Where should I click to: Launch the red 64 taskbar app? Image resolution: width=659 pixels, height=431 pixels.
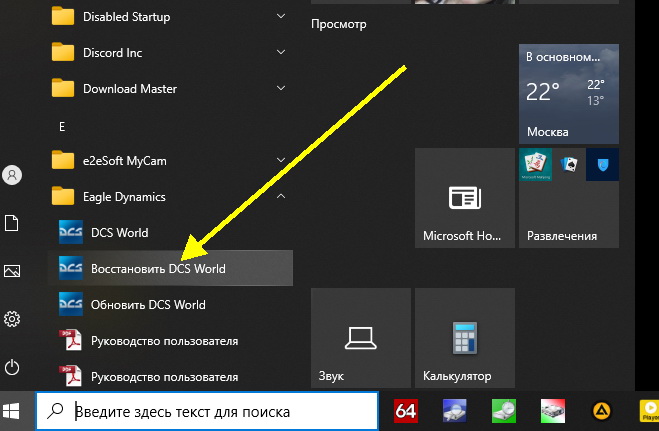[x=406, y=411]
